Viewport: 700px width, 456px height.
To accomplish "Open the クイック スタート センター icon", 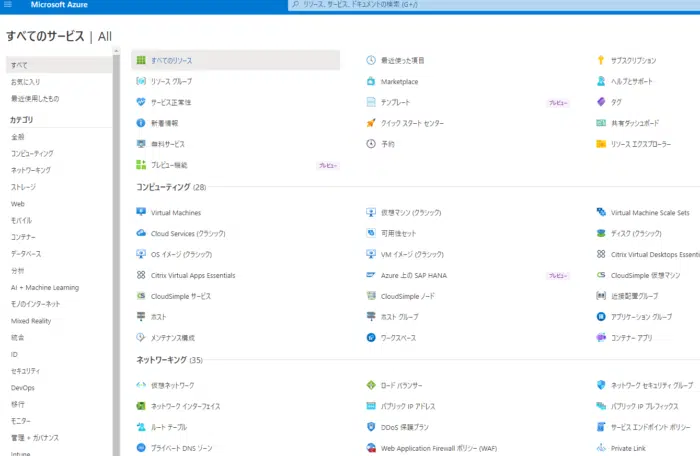I will pos(371,123).
